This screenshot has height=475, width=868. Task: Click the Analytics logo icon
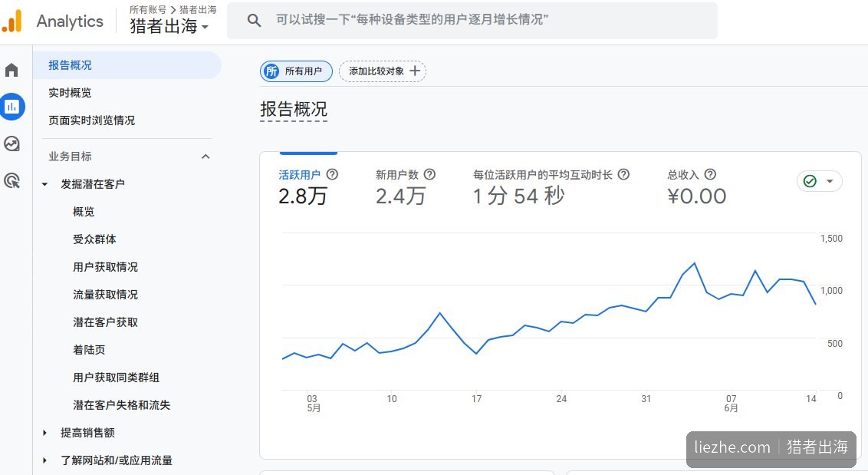pyautogui.click(x=12, y=21)
